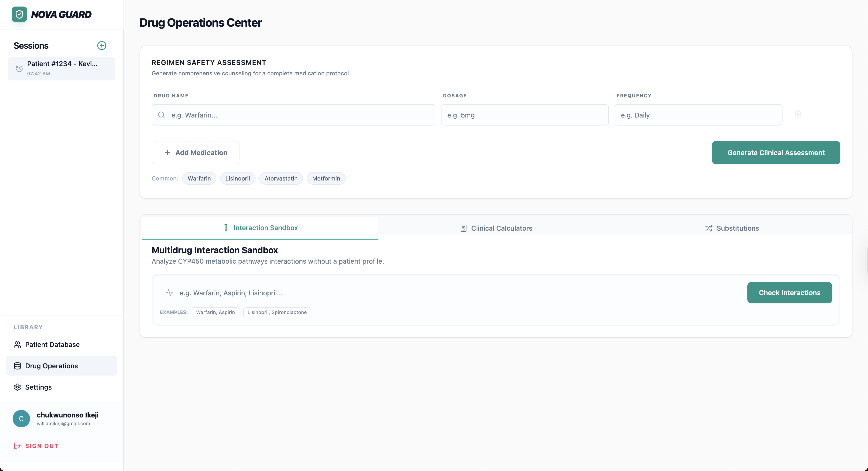Viewport: 868px width, 471px height.
Task: Switch to the Substitutions tab
Action: [x=732, y=228]
